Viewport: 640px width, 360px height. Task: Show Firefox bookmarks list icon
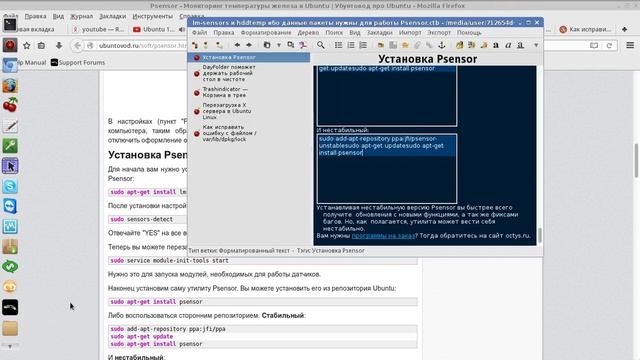41,46
